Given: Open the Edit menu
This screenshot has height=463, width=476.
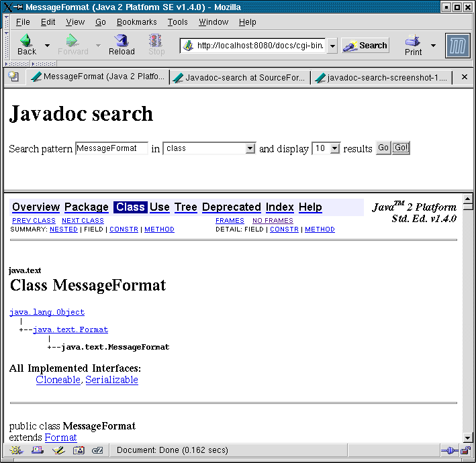Looking at the screenshot, I should coord(48,22).
